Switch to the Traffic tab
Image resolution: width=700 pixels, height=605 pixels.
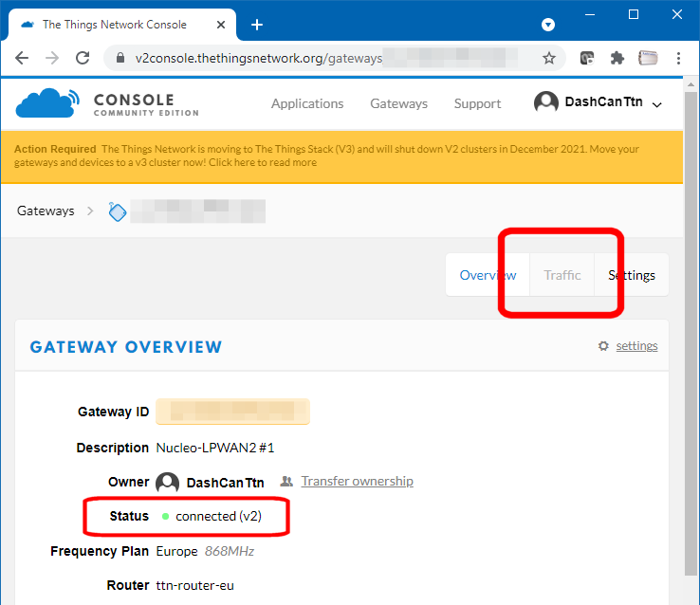(562, 275)
